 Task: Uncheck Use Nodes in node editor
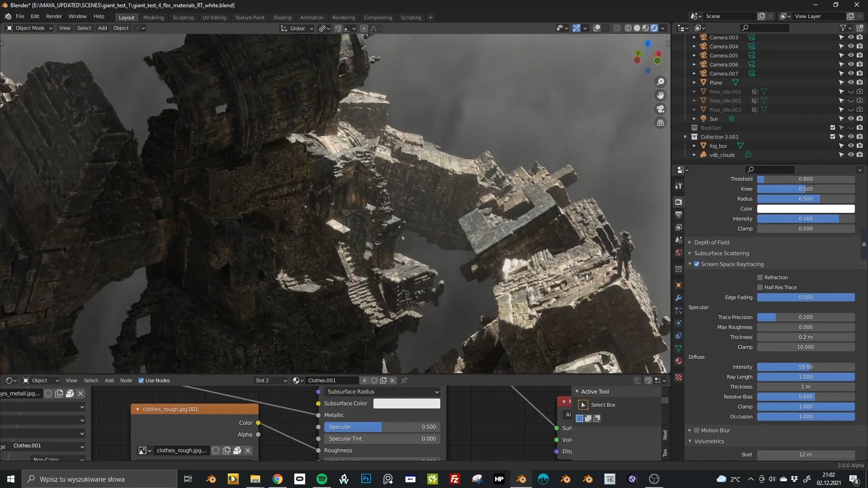click(x=141, y=380)
